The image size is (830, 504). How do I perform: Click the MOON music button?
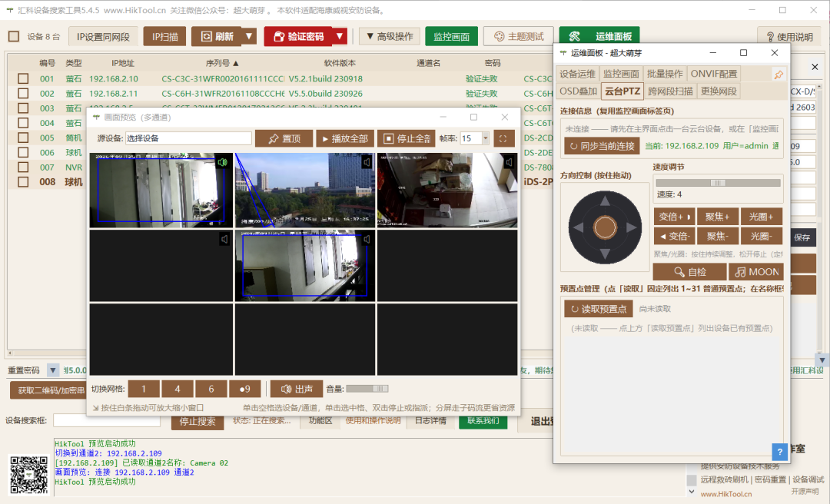coord(756,271)
